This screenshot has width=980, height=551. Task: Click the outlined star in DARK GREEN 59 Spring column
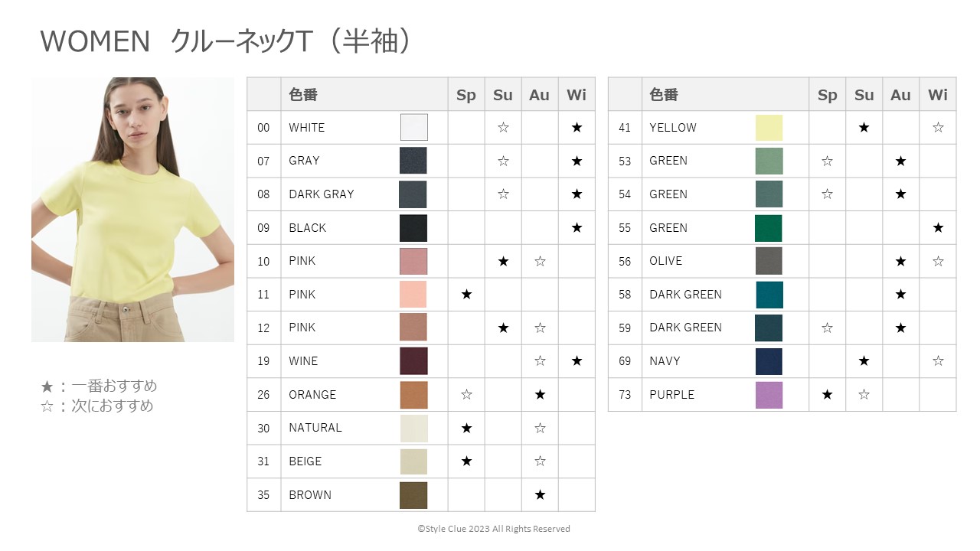click(827, 328)
